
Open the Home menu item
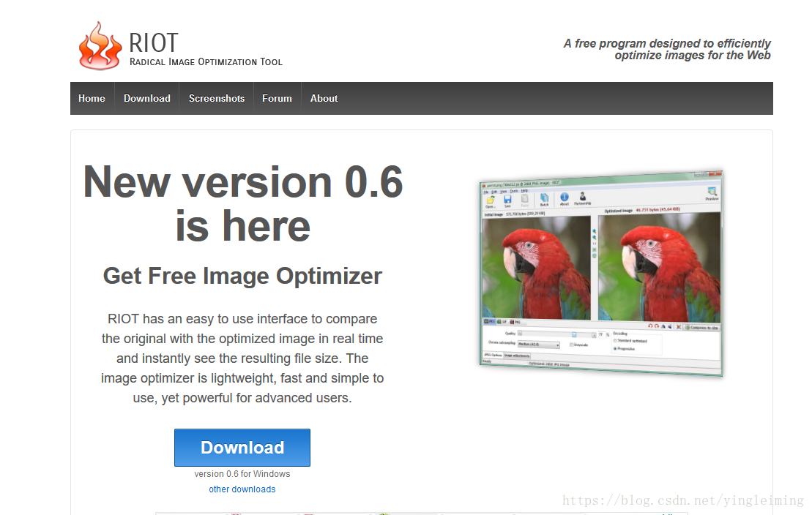point(92,98)
